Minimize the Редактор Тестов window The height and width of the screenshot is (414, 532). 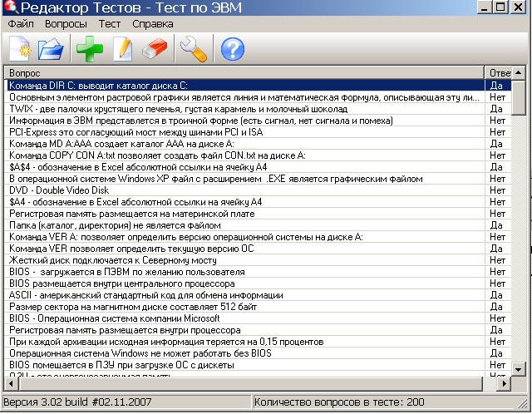tap(484, 7)
